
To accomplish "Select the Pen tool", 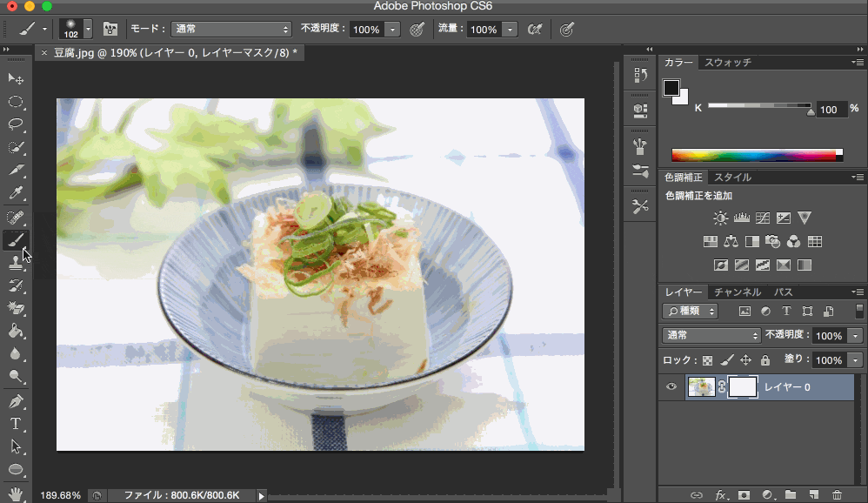I will (16, 401).
